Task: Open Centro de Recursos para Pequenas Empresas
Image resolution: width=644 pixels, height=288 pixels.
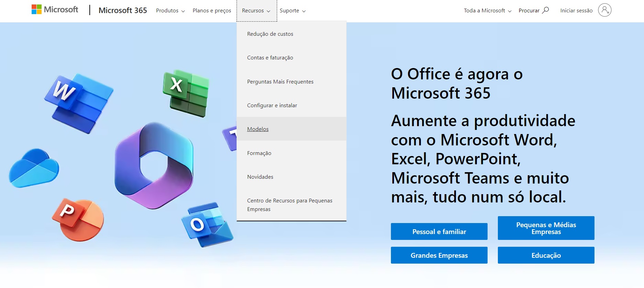Action: [292, 205]
